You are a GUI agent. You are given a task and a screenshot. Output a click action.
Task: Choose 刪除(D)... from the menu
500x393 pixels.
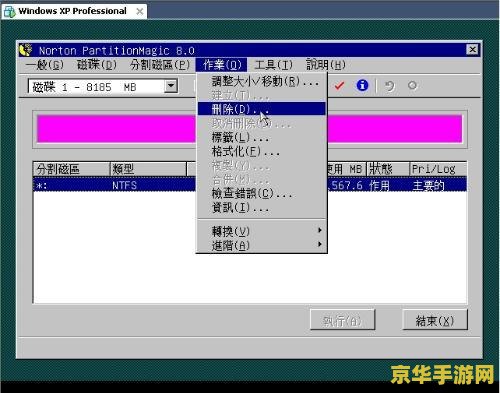262,109
